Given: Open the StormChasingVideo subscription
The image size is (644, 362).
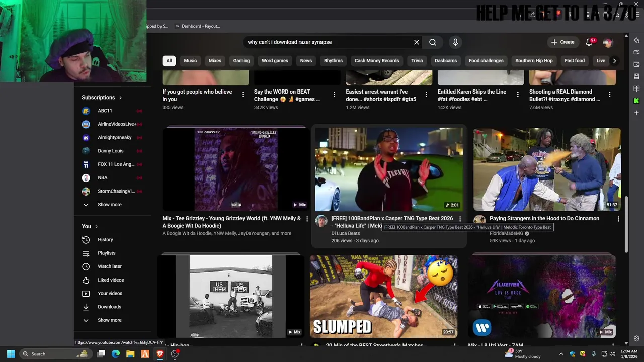Looking at the screenshot, I should 112,191.
